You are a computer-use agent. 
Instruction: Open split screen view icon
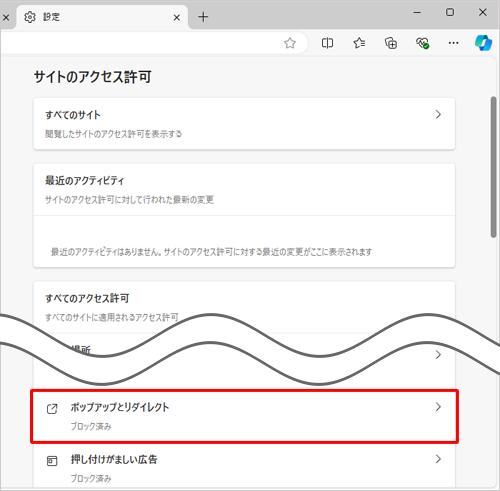327,43
